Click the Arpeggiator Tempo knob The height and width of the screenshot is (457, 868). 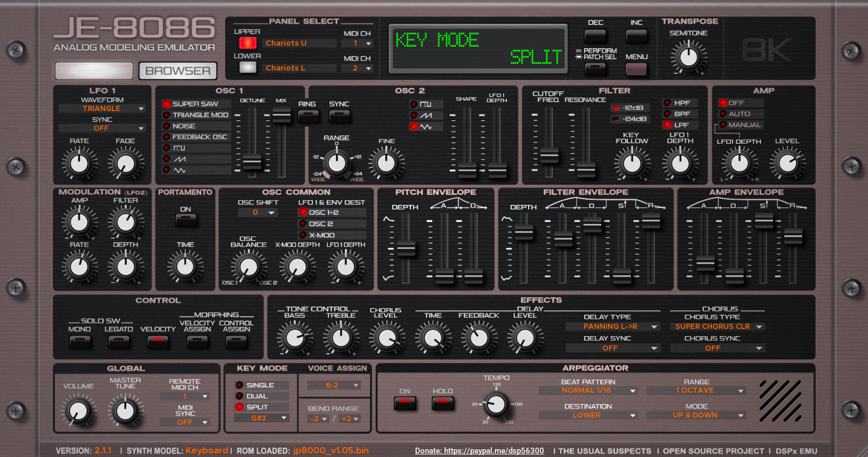point(496,404)
